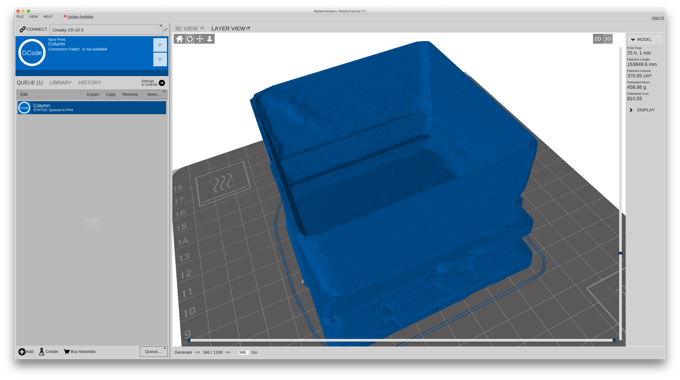Select the QUEUE (1) tab
Screen dimensions: 680x380
click(30, 82)
